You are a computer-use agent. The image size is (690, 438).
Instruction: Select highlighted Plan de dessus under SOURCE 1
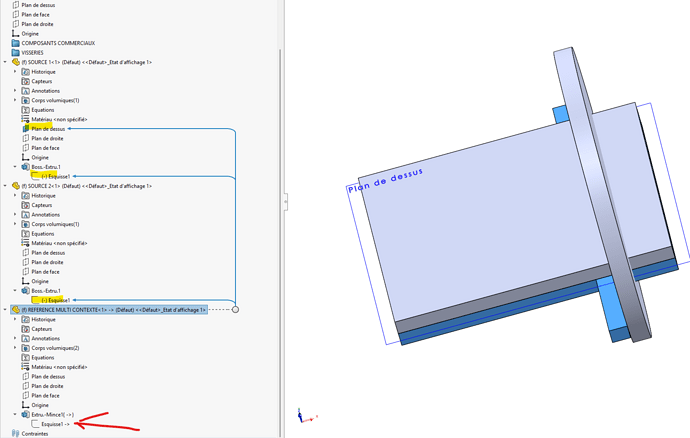[48, 129]
